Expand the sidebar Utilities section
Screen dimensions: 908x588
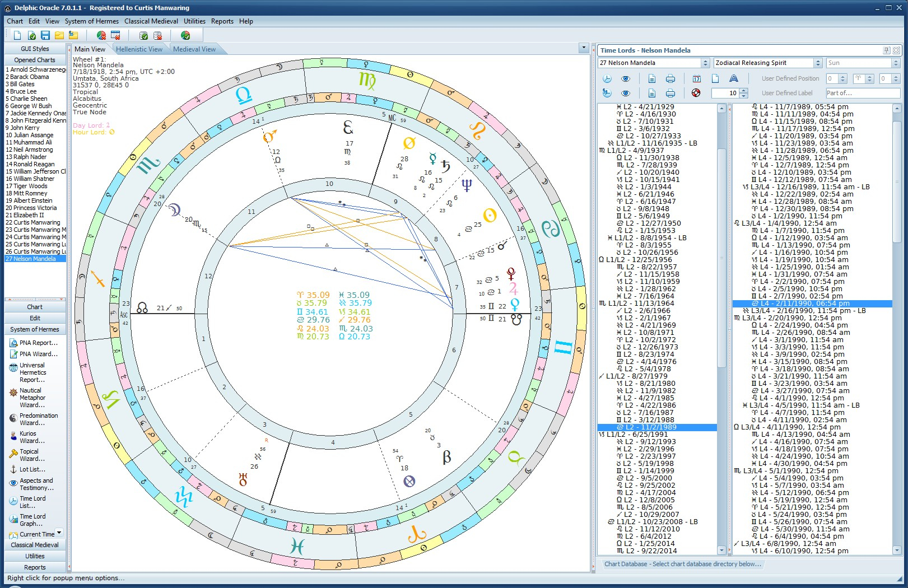coord(35,556)
